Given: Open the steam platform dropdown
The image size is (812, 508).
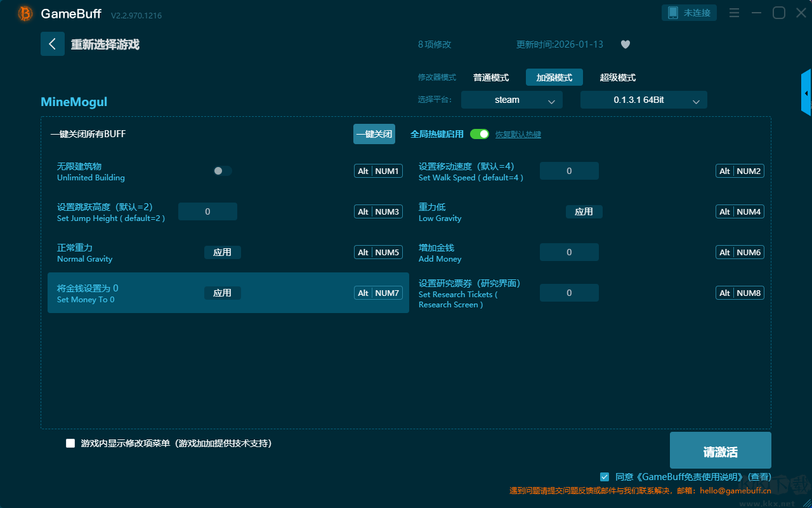Looking at the screenshot, I should (511, 100).
